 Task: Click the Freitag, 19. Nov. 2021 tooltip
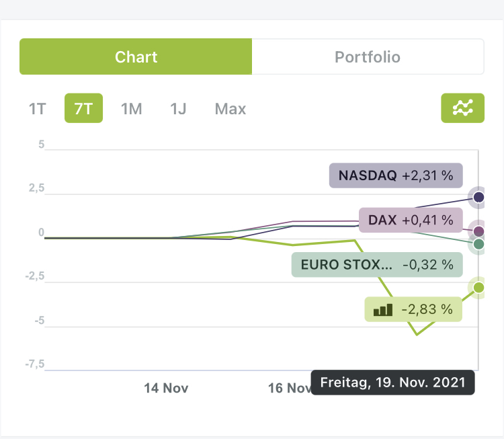[393, 383]
